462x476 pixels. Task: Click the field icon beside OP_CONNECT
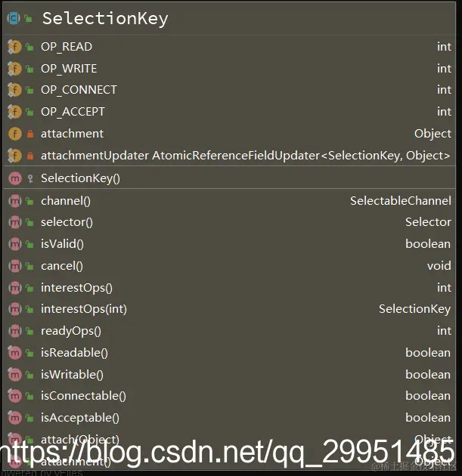[14, 90]
